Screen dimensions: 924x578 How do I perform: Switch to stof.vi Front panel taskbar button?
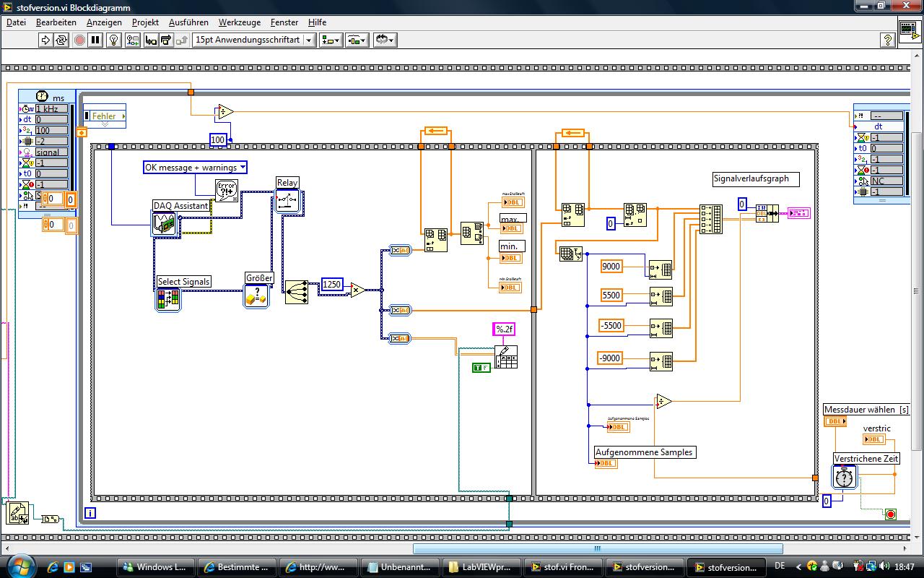562,567
